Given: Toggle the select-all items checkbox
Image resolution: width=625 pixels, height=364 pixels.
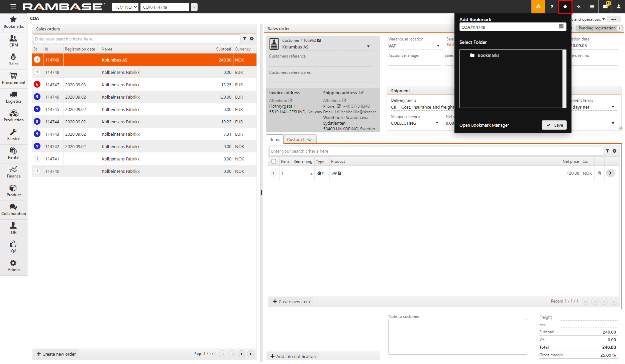Looking at the screenshot, I should [x=274, y=161].
